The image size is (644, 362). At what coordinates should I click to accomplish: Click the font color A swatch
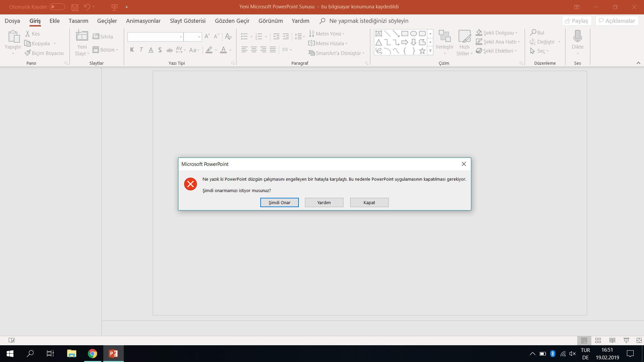pos(223,50)
